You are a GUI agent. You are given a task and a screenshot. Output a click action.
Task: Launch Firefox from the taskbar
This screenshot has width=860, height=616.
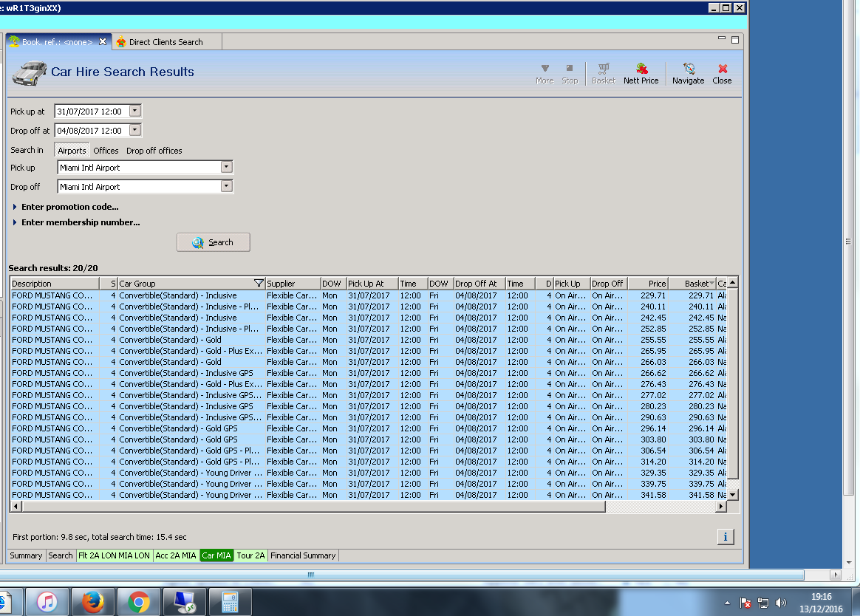click(92, 602)
